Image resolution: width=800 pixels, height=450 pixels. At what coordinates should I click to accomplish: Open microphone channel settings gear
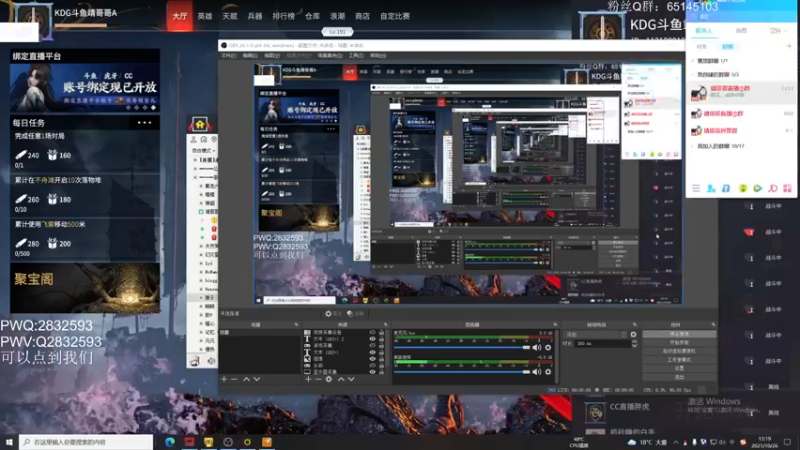[x=548, y=347]
